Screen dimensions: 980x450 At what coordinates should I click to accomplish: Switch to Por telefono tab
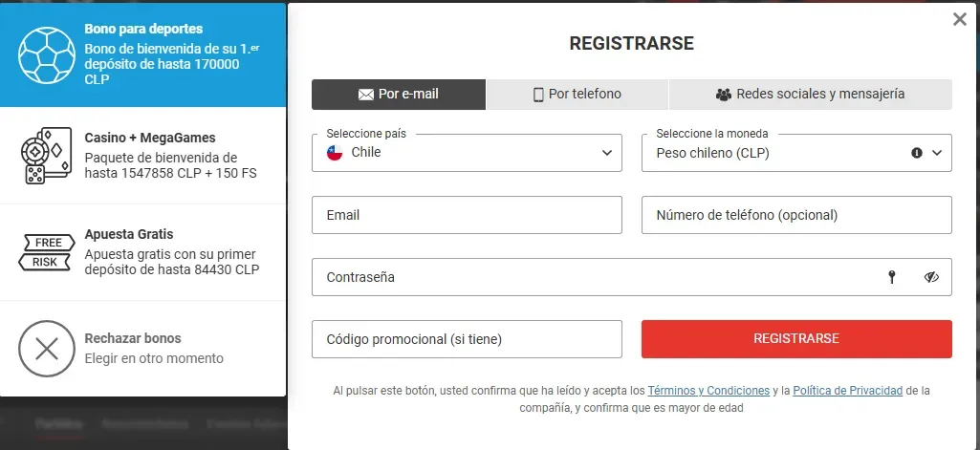coord(577,95)
